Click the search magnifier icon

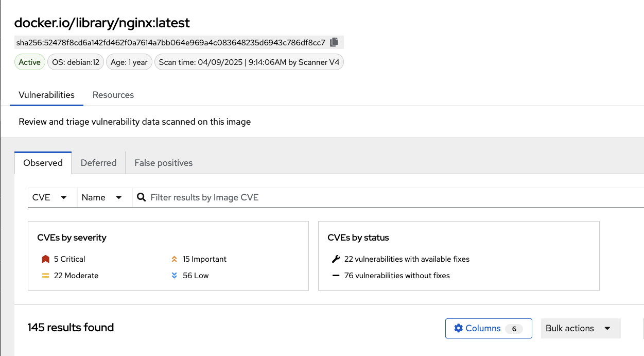[x=142, y=197]
